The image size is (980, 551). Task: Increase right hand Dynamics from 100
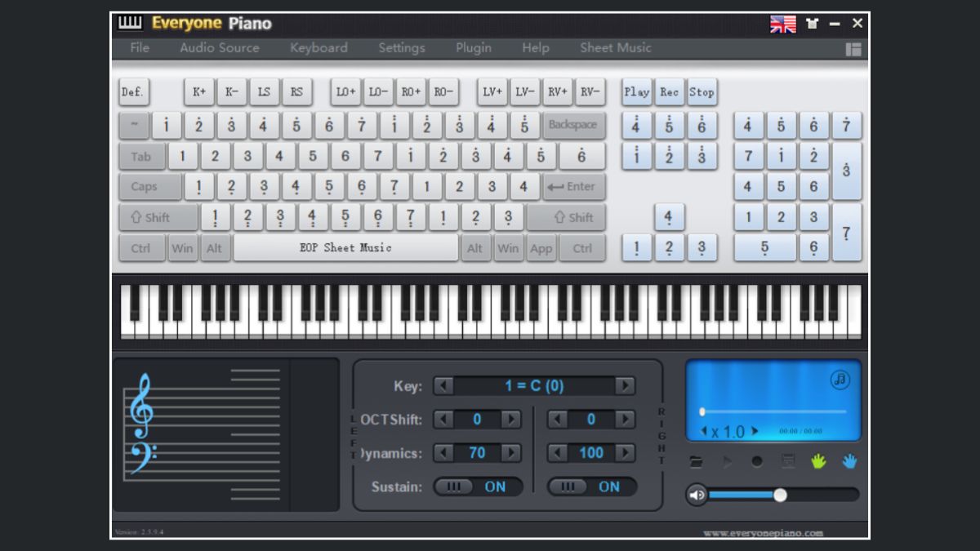pyautogui.click(x=626, y=453)
